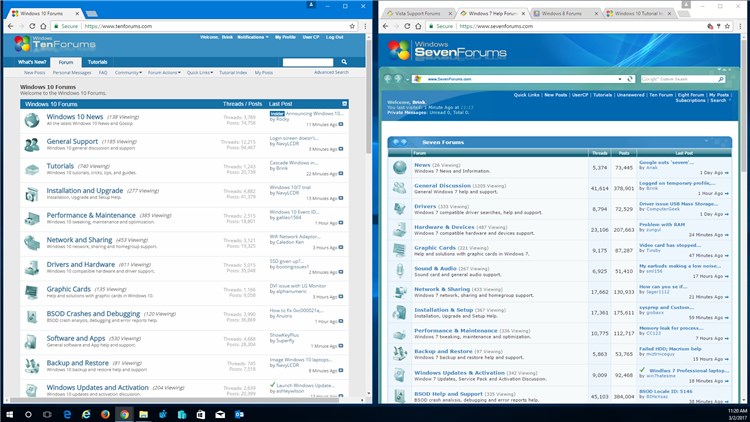750x422 pixels.
Task: Bookmark the SevenForums page with the star
Action: [x=728, y=26]
